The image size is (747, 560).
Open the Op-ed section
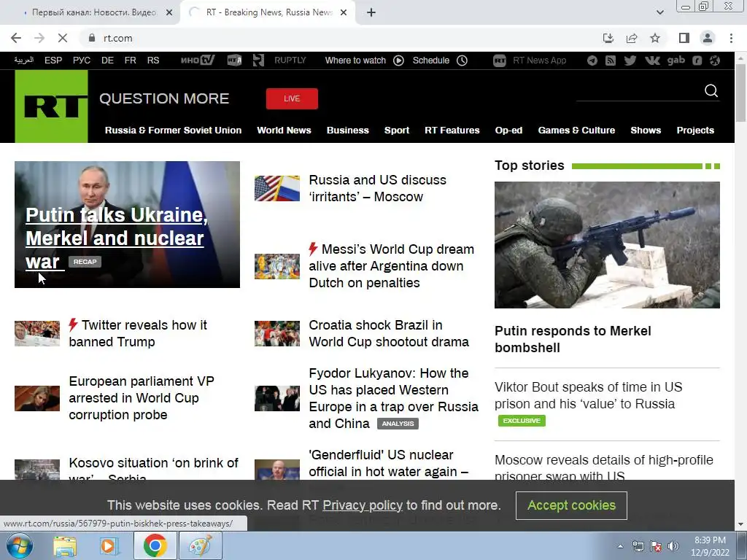click(x=508, y=130)
